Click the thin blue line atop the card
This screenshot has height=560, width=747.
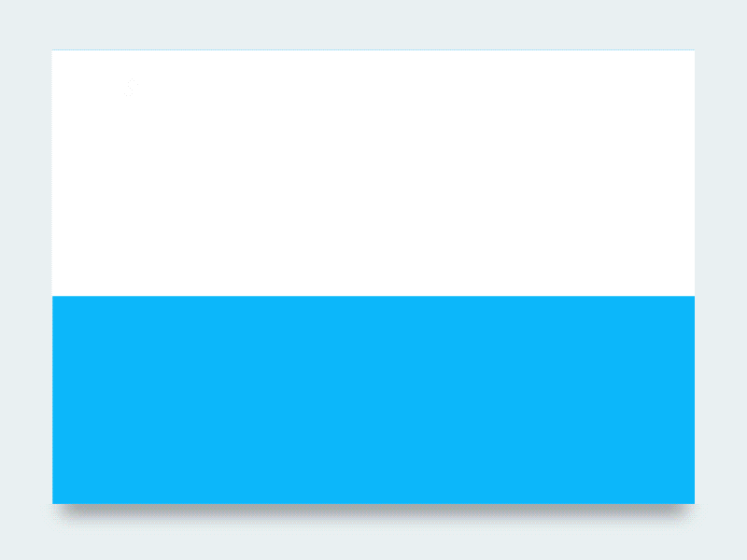click(x=373, y=49)
